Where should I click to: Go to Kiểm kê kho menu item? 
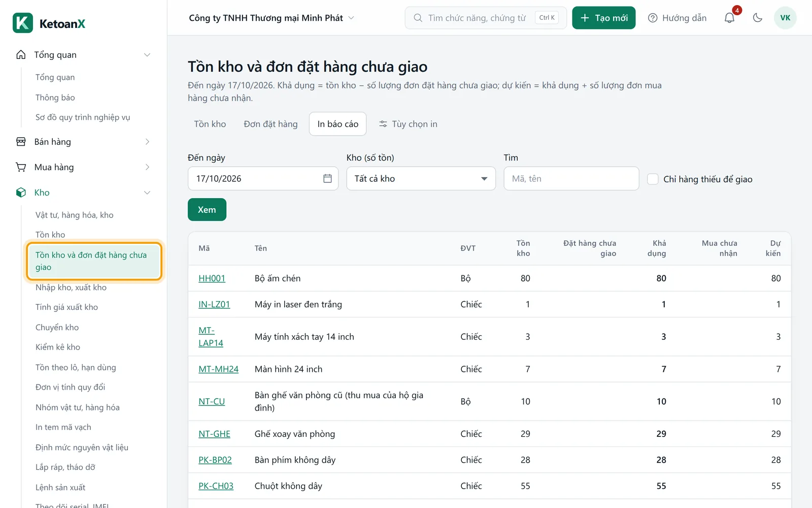[58, 347]
